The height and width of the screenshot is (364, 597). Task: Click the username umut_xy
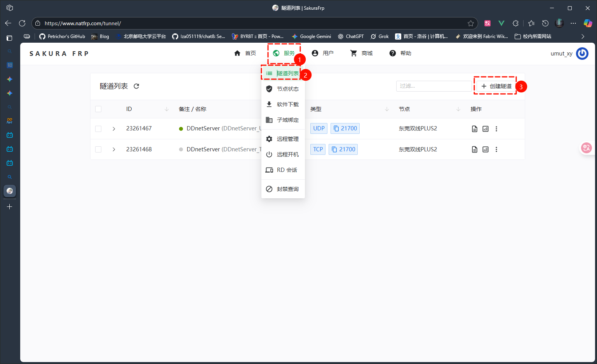[x=561, y=54]
